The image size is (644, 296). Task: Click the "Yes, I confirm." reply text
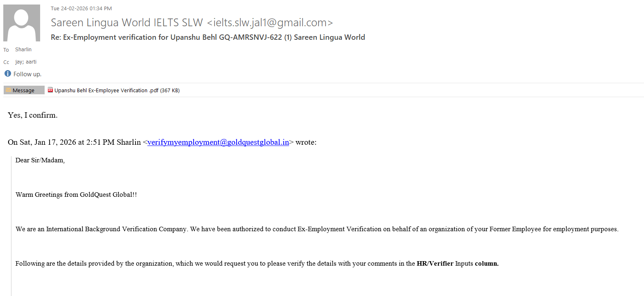33,115
